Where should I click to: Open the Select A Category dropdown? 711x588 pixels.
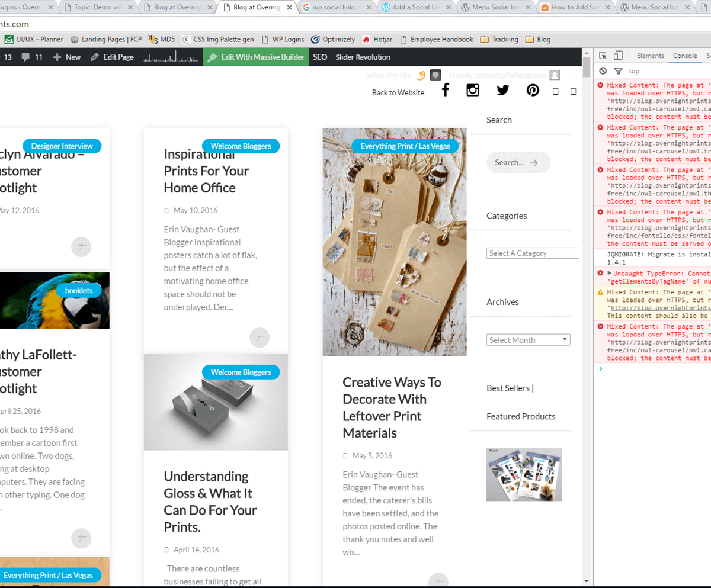coord(532,253)
